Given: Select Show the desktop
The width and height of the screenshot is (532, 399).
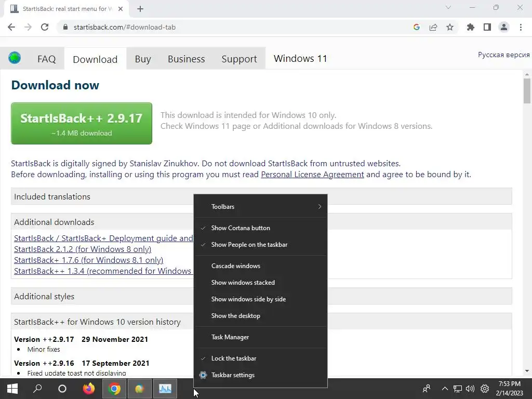Looking at the screenshot, I should click(x=261, y=316).
